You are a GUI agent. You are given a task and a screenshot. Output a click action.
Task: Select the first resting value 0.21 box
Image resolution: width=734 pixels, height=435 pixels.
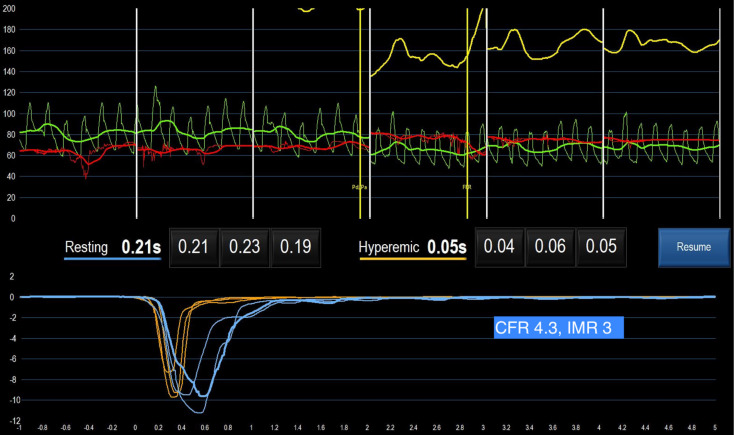(194, 247)
